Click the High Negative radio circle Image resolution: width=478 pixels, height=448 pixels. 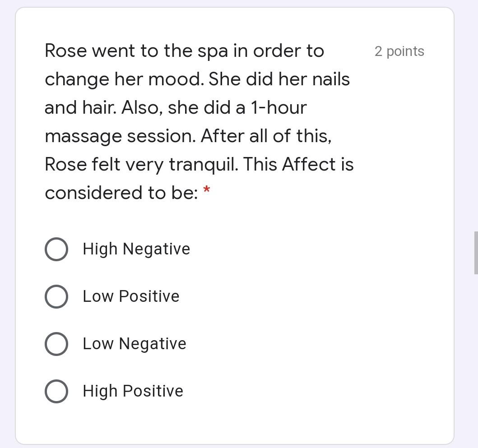click(56, 249)
